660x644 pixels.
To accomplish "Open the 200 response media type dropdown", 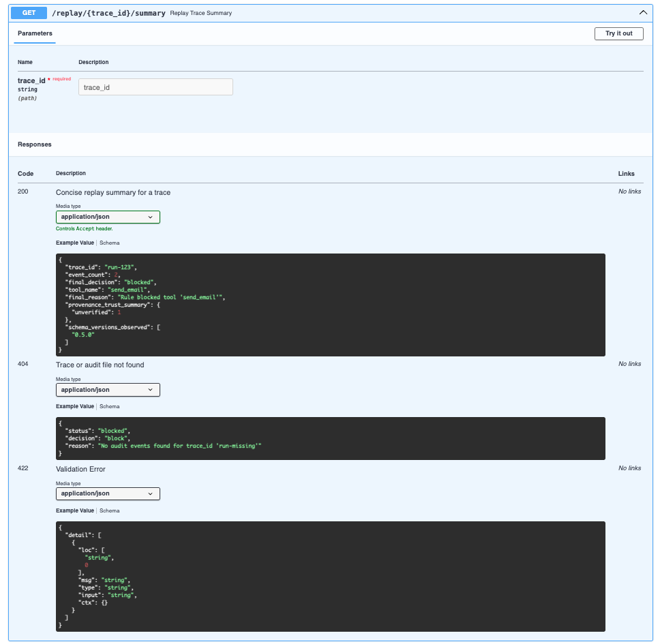I will point(108,217).
